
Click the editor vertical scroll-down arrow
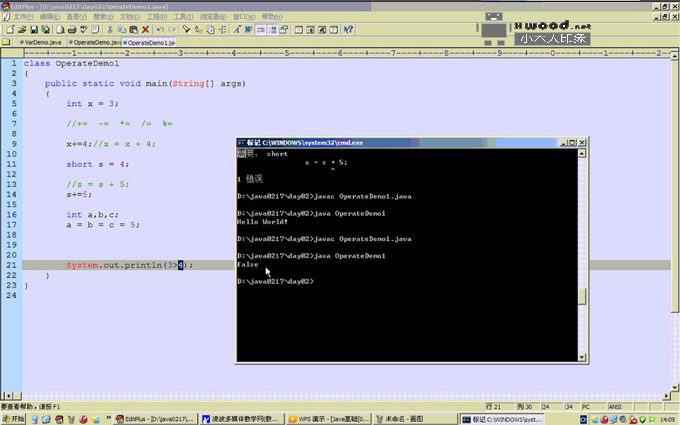pyautogui.click(x=675, y=387)
